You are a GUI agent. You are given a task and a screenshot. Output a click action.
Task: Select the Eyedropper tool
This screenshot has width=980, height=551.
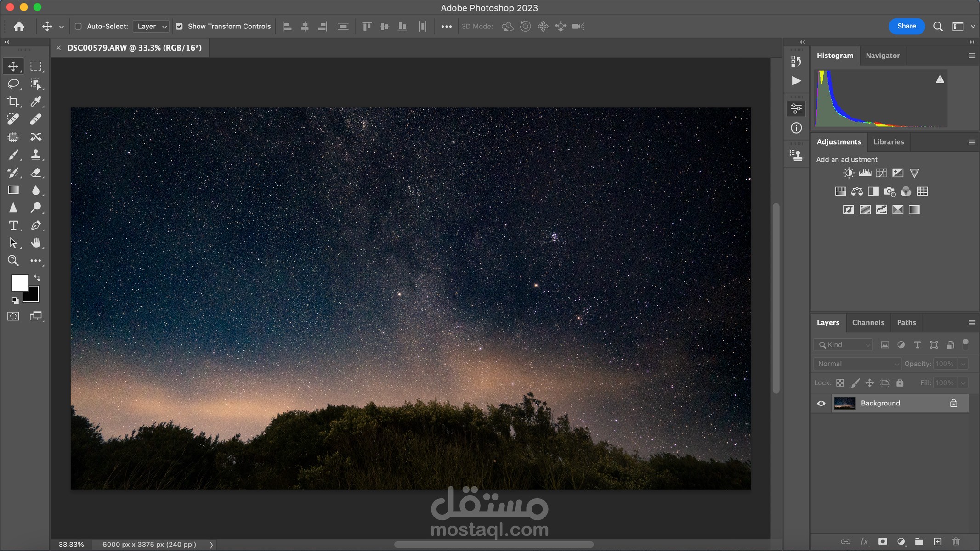pyautogui.click(x=36, y=101)
